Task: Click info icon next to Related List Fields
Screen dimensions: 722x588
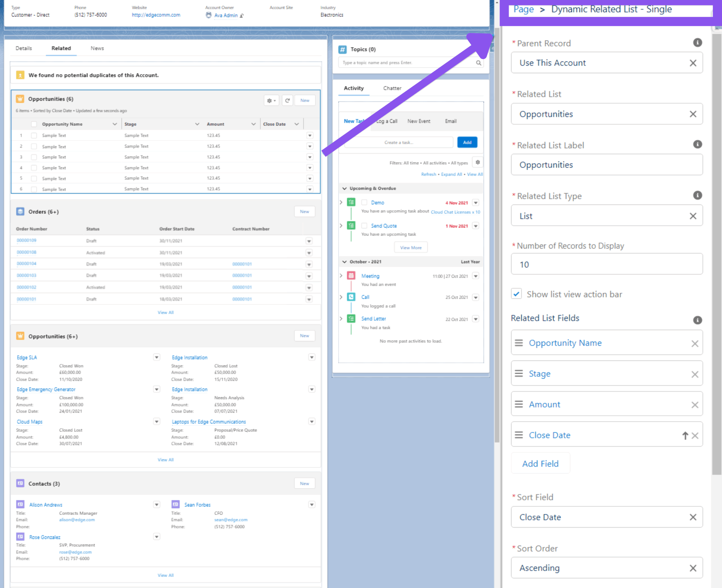Action: (697, 320)
